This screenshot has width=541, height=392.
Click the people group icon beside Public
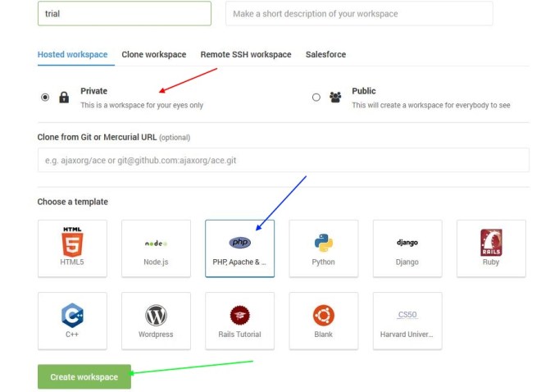[x=335, y=98]
